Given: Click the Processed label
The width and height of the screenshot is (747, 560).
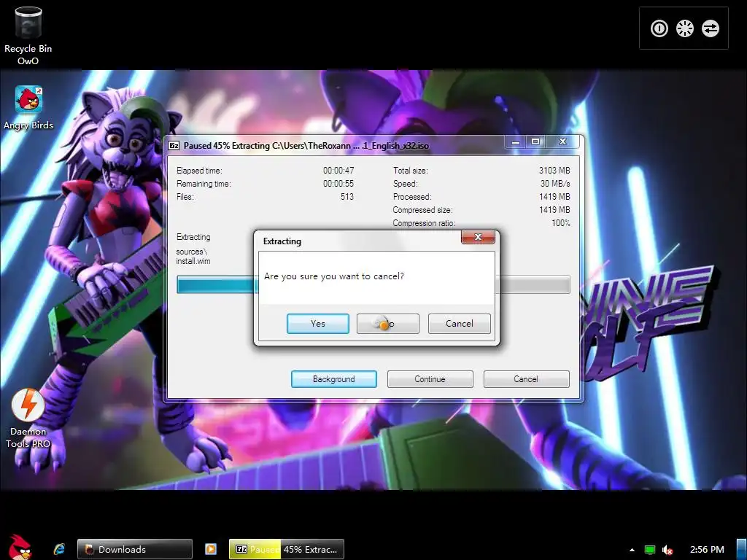Looking at the screenshot, I should [411, 197].
